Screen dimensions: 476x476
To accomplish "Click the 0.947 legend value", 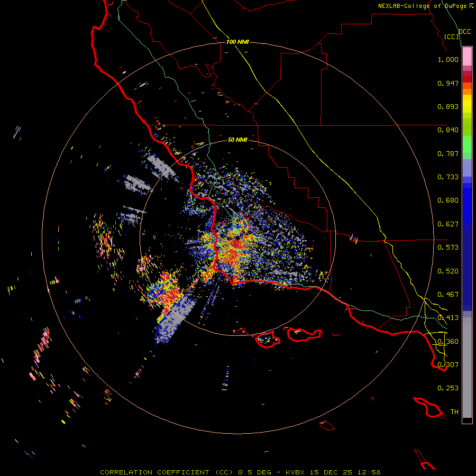I will click(x=448, y=83).
